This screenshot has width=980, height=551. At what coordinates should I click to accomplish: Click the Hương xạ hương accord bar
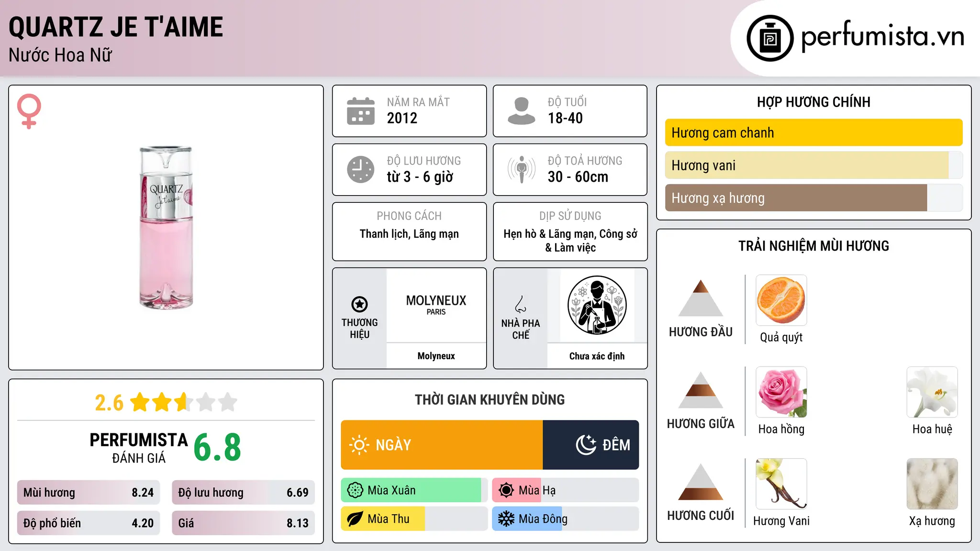[x=813, y=198]
